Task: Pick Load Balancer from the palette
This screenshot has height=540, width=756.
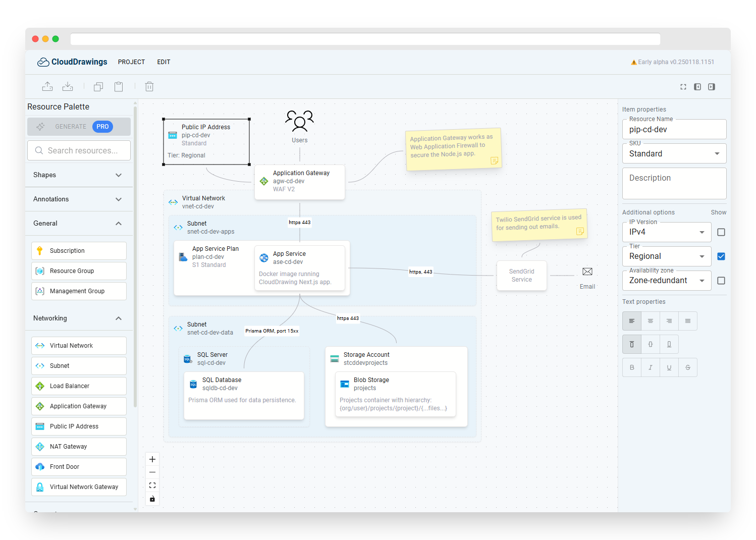Action: tap(79, 386)
